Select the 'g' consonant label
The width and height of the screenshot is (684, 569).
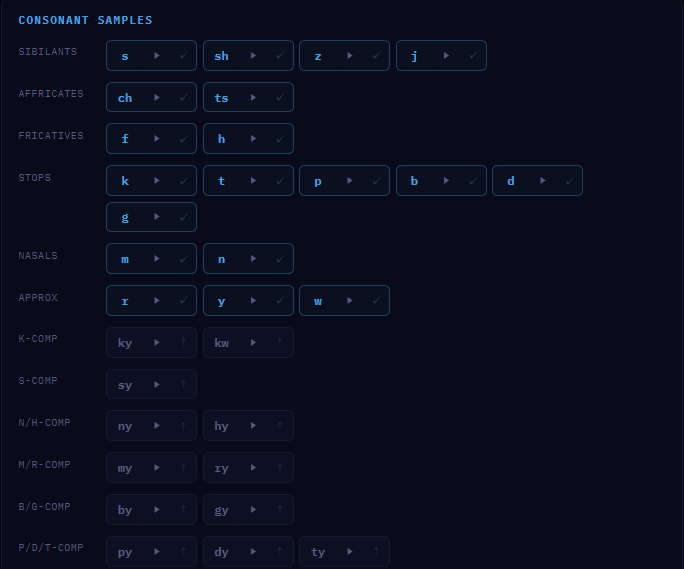click(x=125, y=218)
